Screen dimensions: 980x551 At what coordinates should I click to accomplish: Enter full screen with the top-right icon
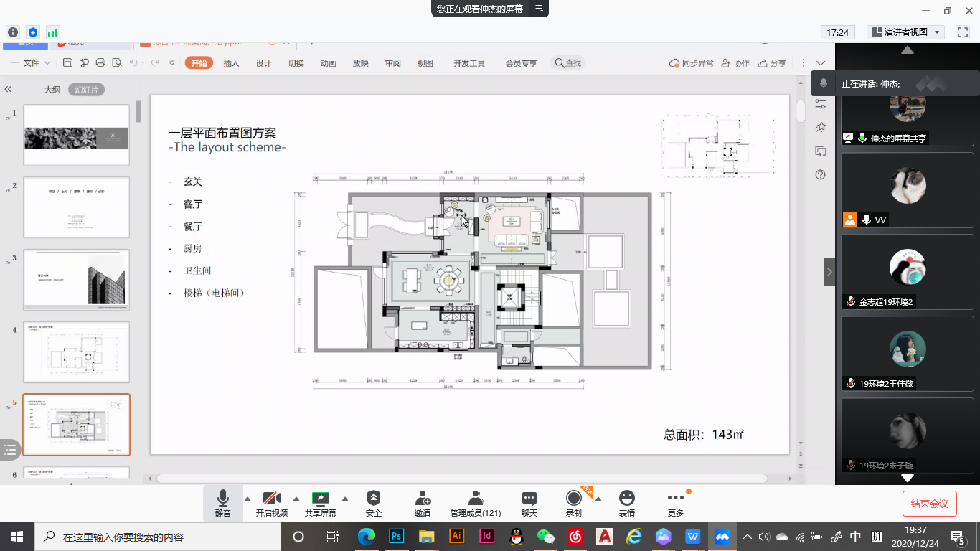963,32
